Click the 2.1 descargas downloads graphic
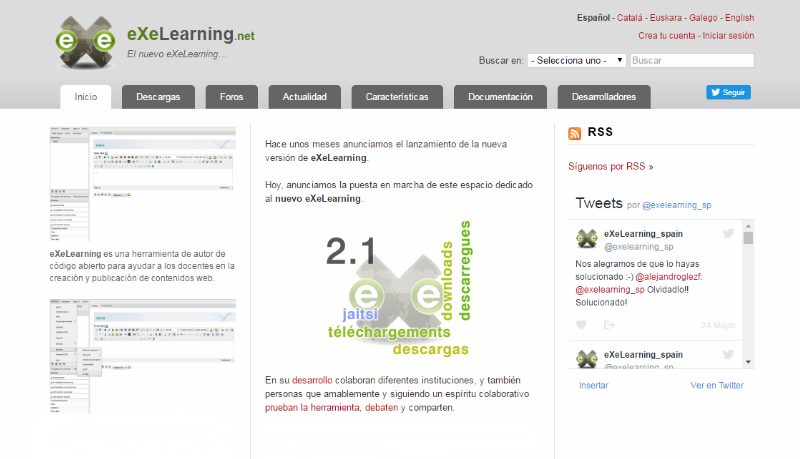 399,288
